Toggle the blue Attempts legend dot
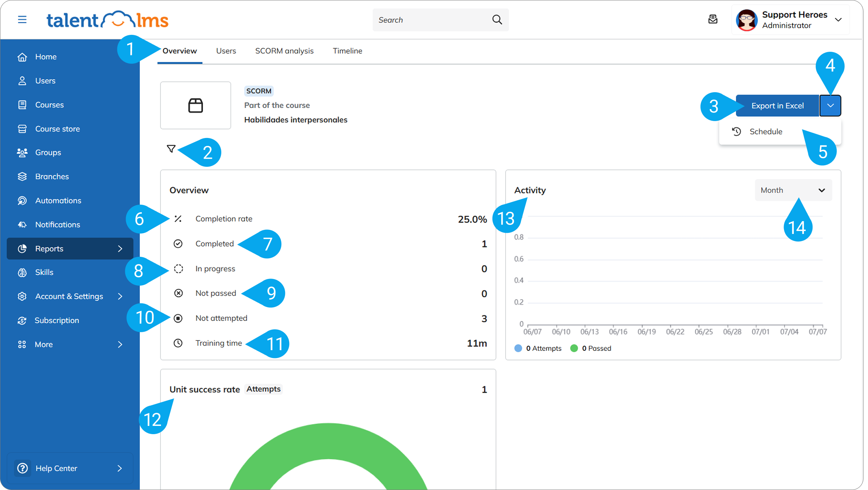 click(518, 348)
